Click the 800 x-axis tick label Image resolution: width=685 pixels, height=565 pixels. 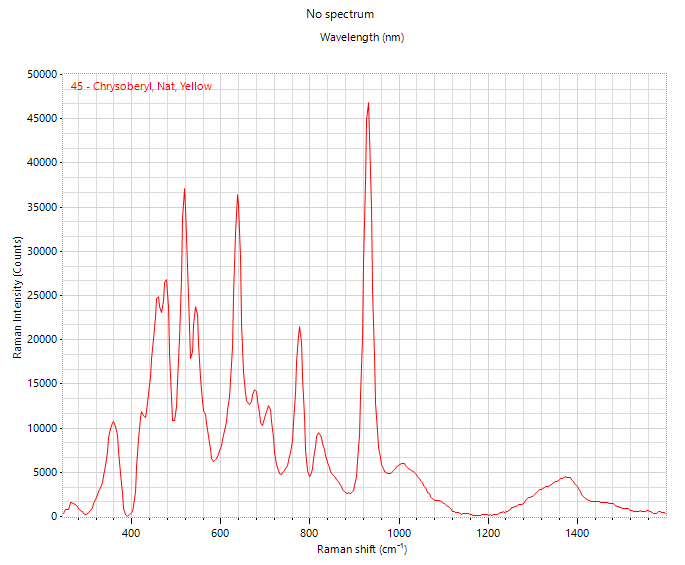tap(309, 533)
